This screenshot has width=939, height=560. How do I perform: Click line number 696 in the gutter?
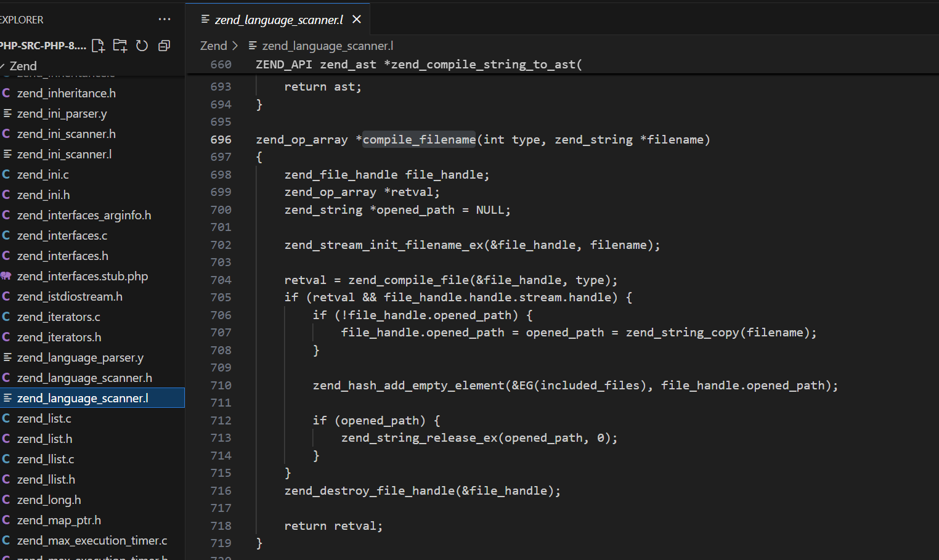(221, 140)
